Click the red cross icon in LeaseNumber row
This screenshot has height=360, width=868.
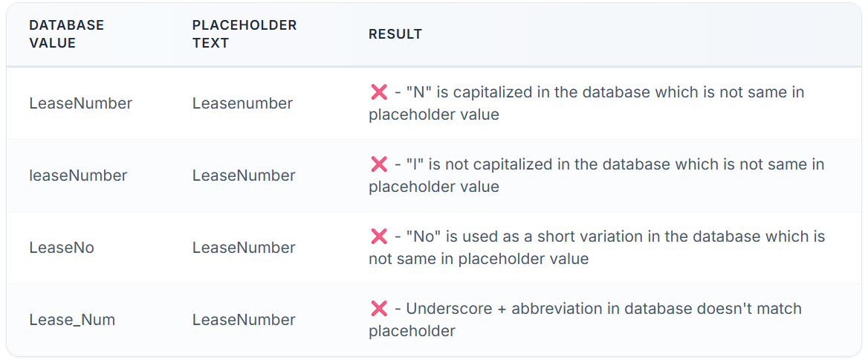379,92
